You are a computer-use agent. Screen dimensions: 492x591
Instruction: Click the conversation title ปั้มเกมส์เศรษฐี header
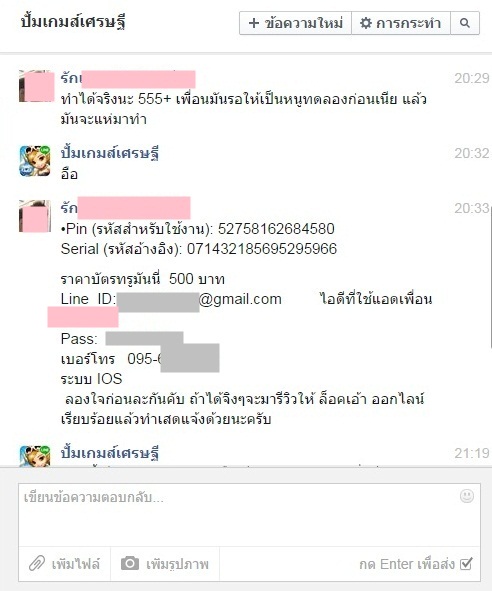point(73,21)
